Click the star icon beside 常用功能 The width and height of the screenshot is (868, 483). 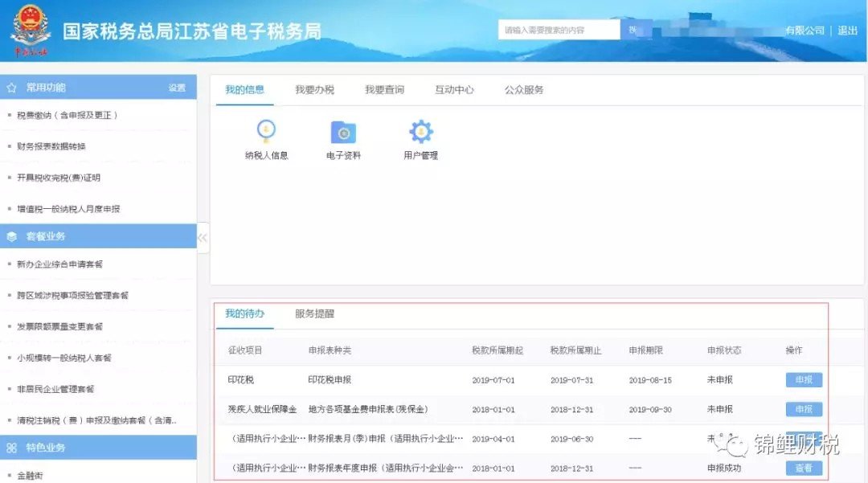coord(11,87)
